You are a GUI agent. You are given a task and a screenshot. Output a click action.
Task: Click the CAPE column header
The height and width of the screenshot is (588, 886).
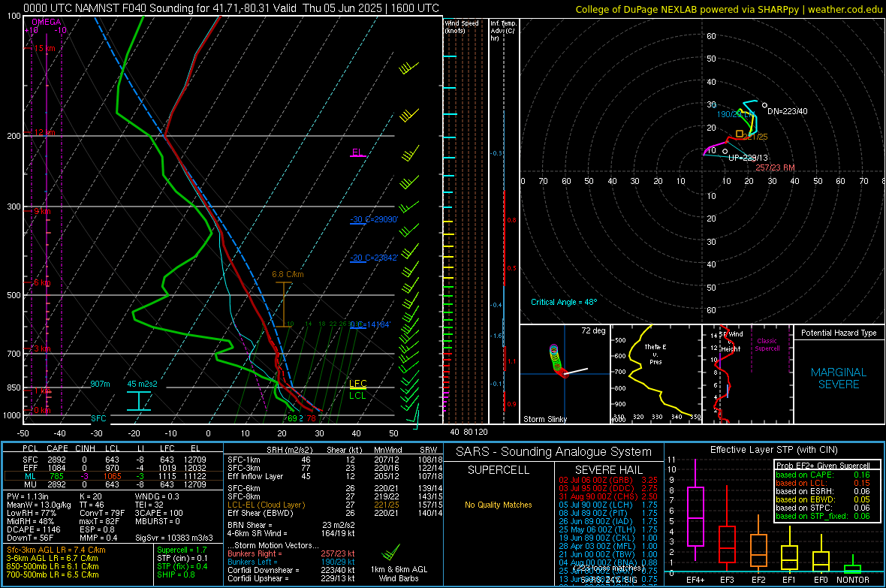click(57, 448)
